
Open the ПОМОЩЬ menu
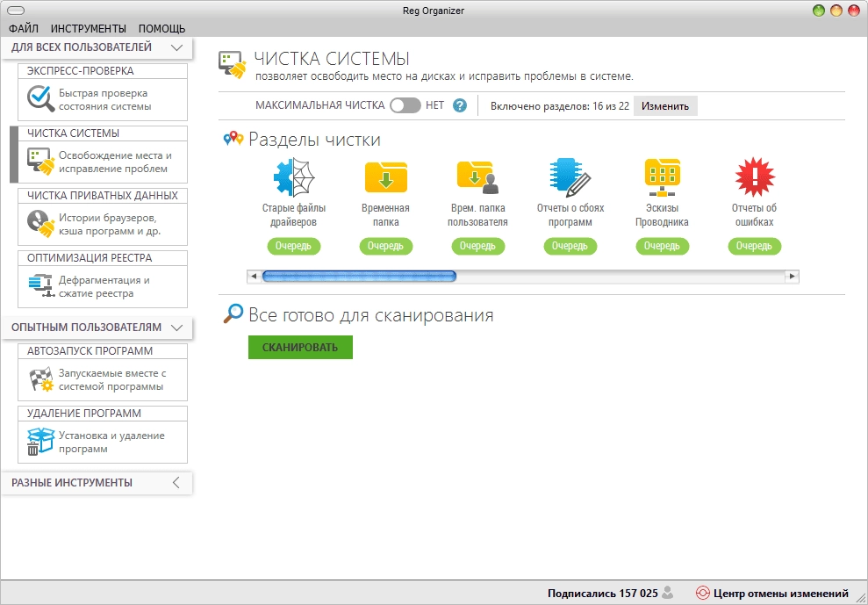click(161, 28)
